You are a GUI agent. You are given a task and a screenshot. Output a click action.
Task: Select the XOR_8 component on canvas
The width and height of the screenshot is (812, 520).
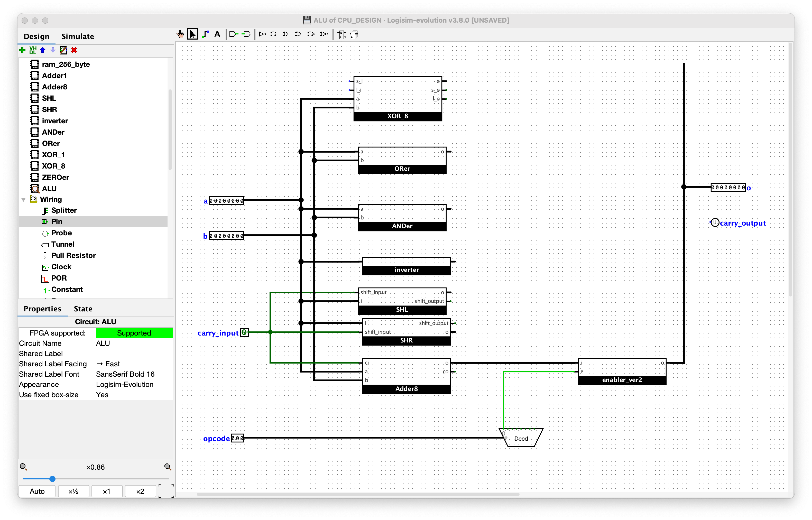click(x=398, y=99)
